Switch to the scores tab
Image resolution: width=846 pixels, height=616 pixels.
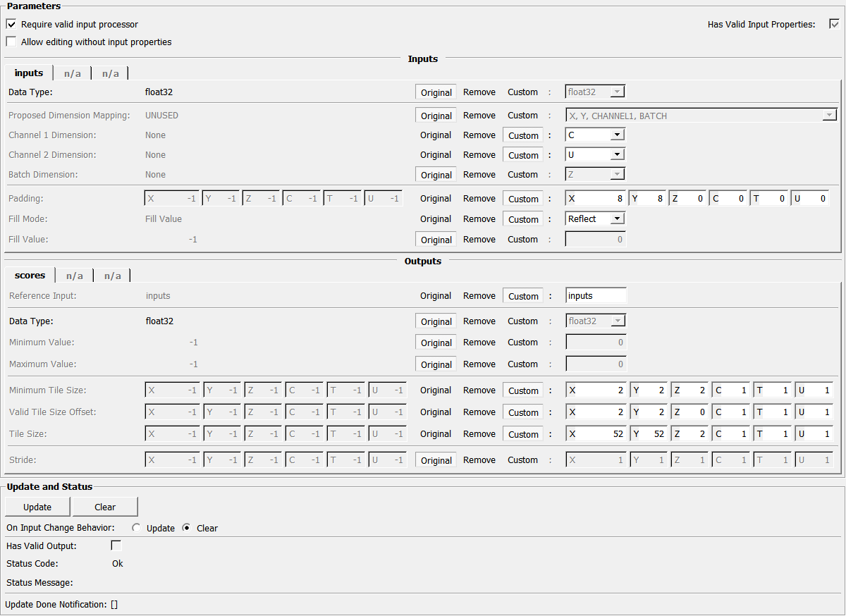(30, 276)
